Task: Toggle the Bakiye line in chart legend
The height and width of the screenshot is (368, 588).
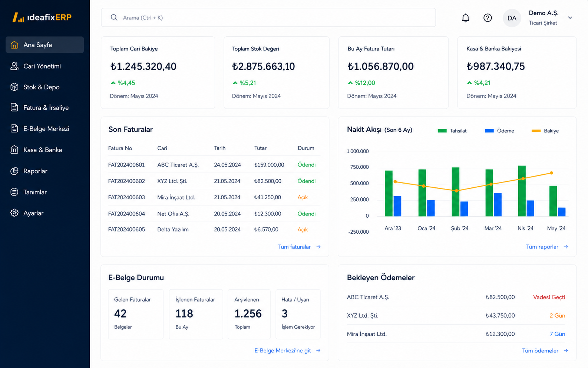Action: pyautogui.click(x=545, y=131)
